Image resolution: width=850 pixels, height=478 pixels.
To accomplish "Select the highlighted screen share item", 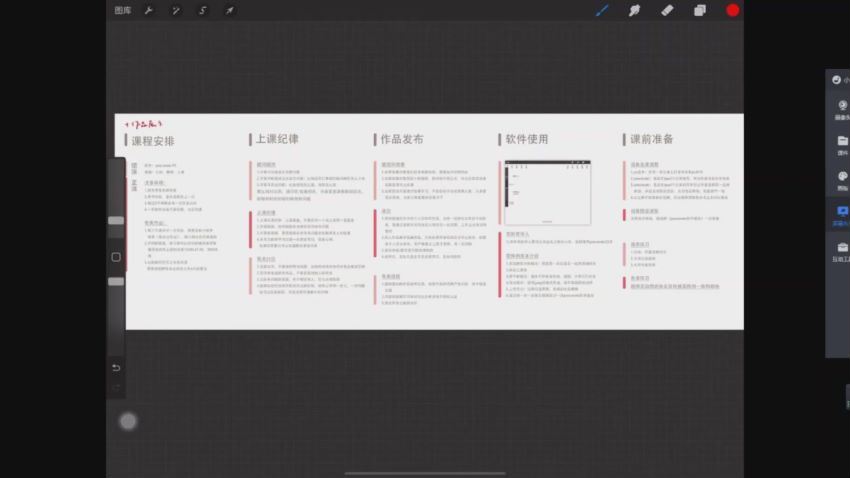I will click(841, 216).
